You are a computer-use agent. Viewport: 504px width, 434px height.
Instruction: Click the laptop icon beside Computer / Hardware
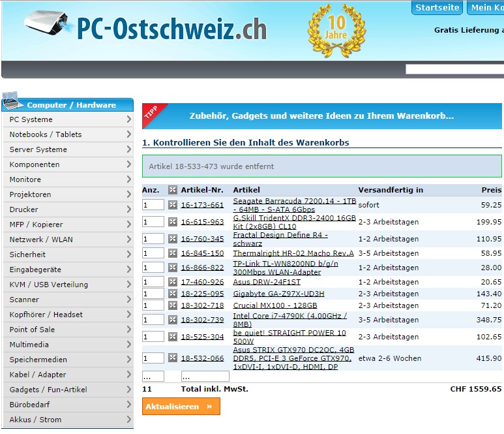tap(12, 101)
